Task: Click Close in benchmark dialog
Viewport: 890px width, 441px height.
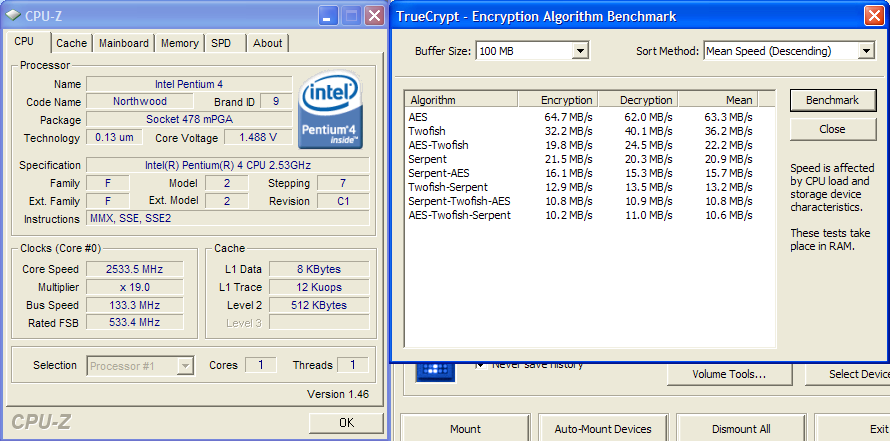Action: [x=833, y=129]
